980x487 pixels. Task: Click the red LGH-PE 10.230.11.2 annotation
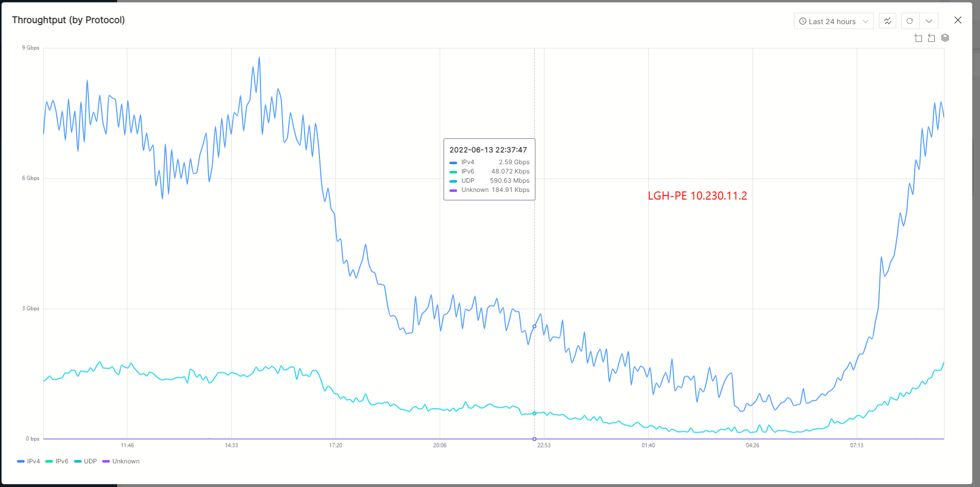click(697, 196)
